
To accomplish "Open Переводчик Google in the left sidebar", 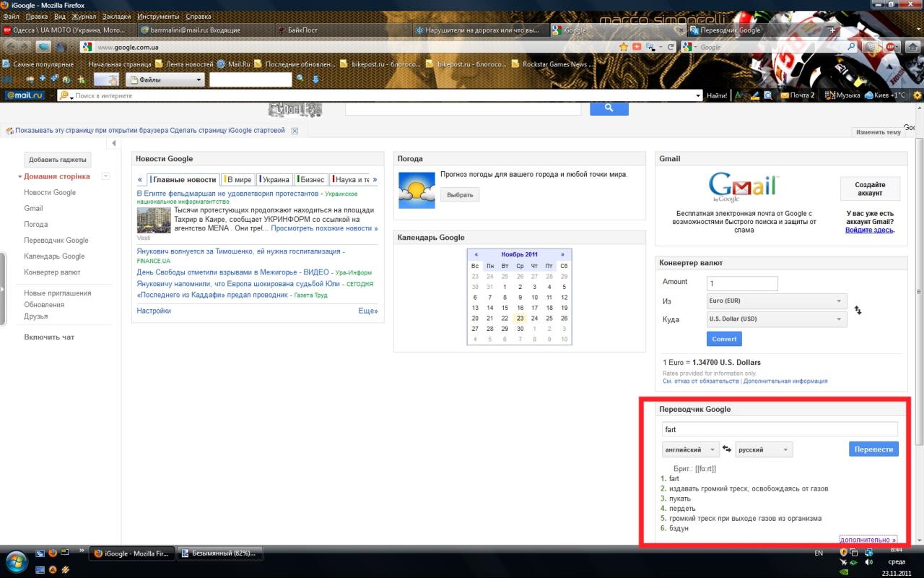I will [56, 240].
